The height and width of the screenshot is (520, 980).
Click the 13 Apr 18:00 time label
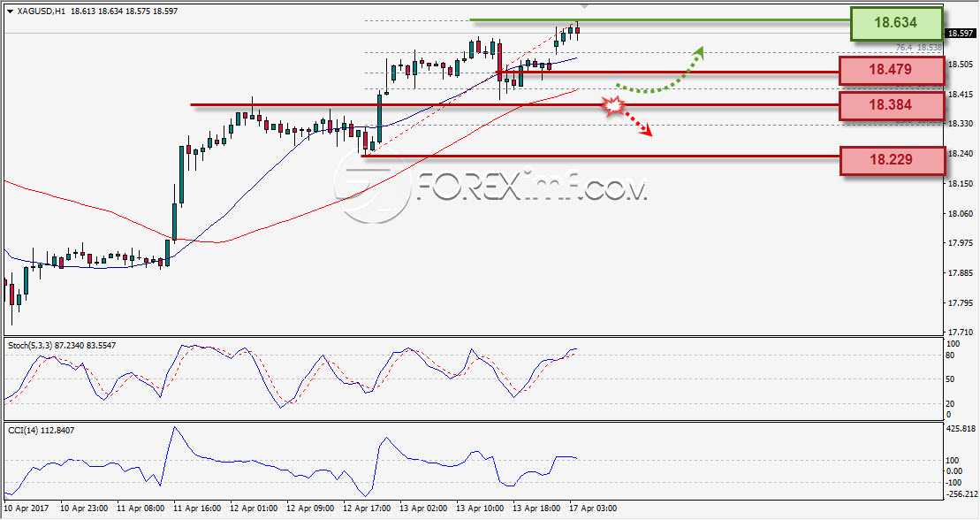(537, 509)
